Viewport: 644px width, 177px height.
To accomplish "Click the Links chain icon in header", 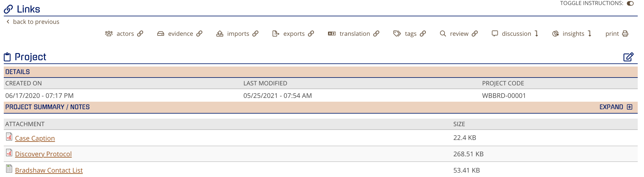I will point(8,9).
